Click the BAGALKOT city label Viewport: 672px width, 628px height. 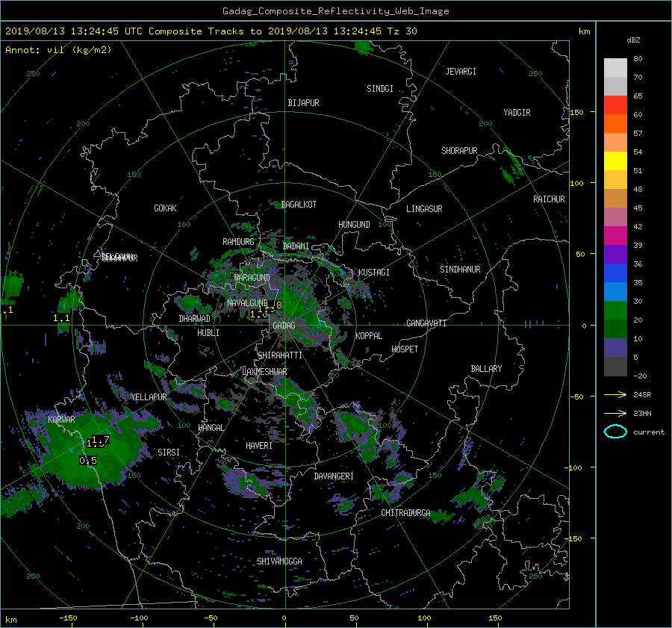point(299,205)
